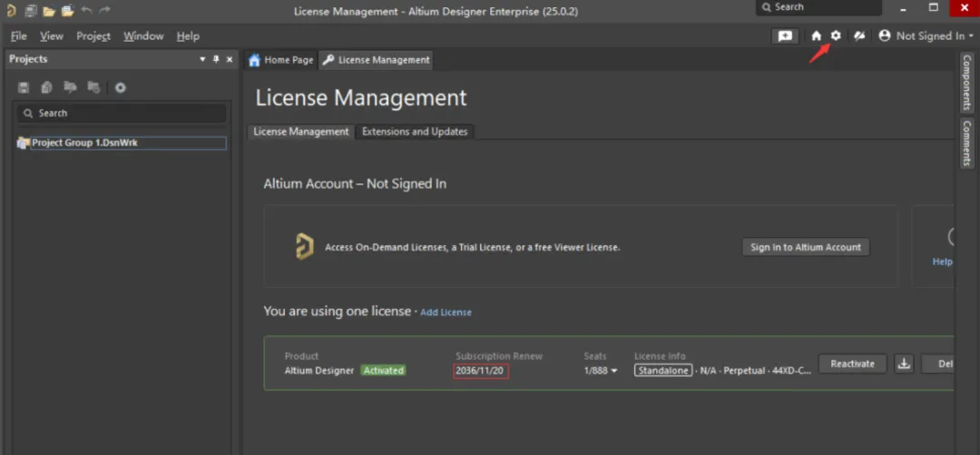Maximize the Altium Designer window
The image size is (980, 455).
(933, 7)
